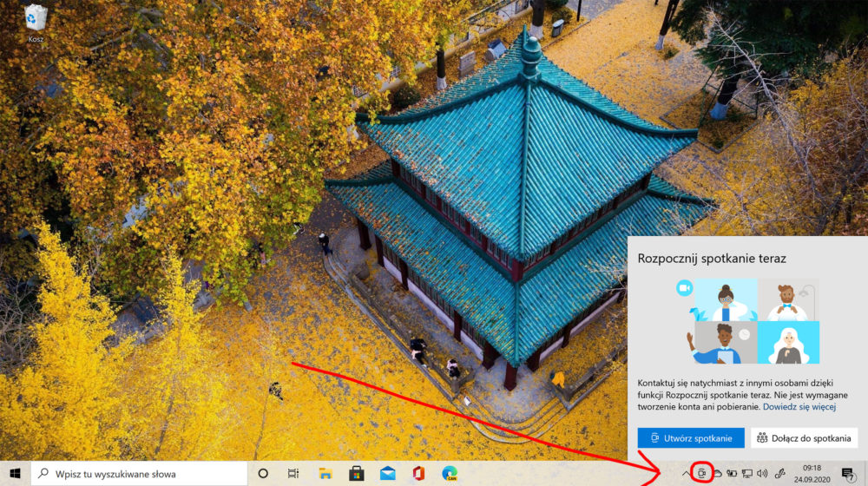The height and width of the screenshot is (486, 868).
Task: Open Task View on the taskbar
Action: click(x=293, y=473)
